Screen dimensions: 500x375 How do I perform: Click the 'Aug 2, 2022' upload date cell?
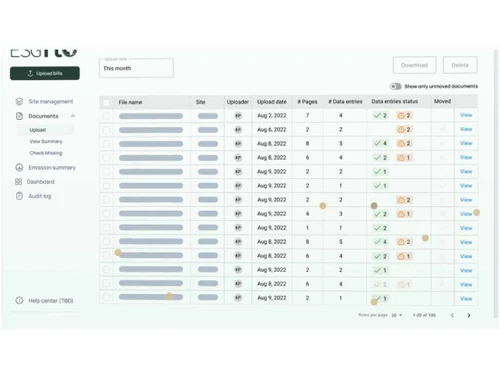tap(272, 115)
